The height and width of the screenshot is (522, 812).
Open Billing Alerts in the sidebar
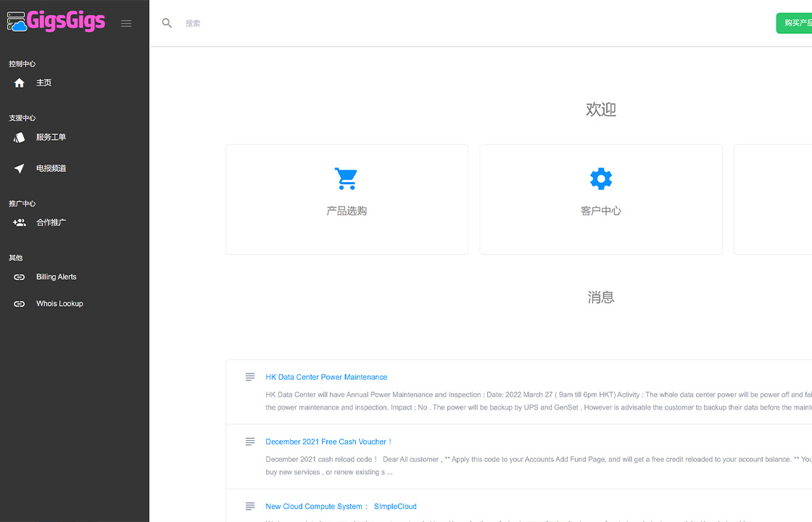pyautogui.click(x=57, y=277)
